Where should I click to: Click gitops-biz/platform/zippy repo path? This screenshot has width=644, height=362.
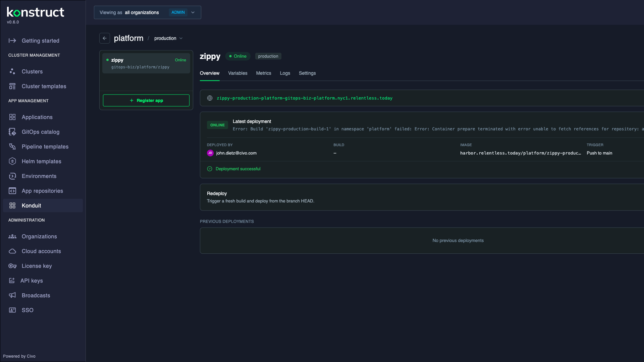pyautogui.click(x=140, y=67)
